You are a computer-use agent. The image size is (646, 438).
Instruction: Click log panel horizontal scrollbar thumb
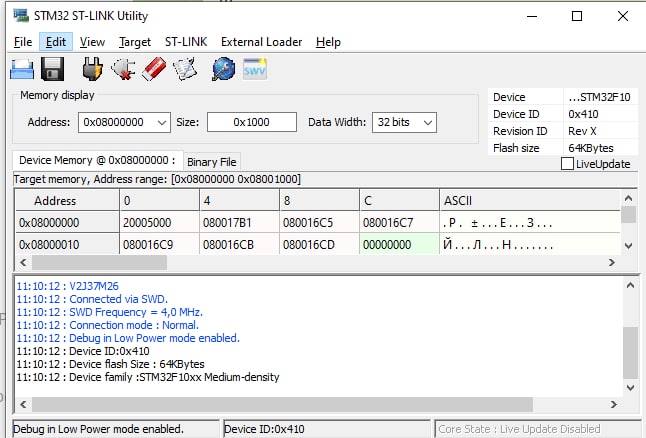tap(282, 404)
